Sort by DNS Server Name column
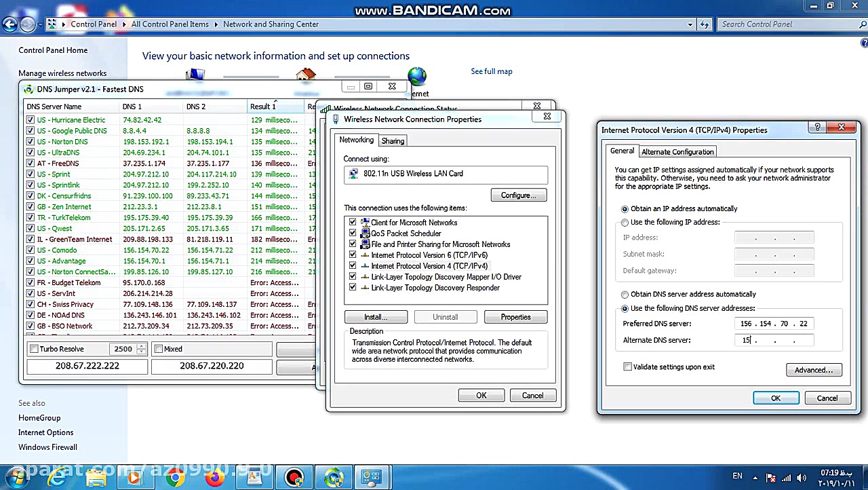 click(71, 107)
